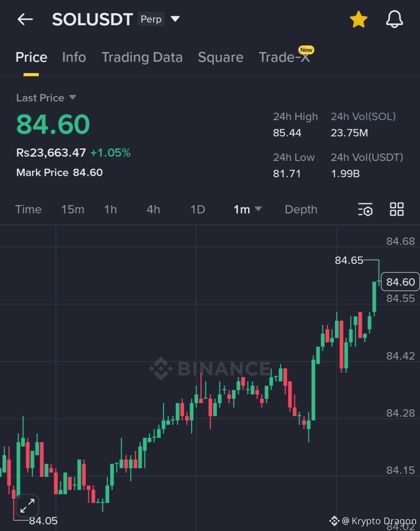Screen dimensions: 420x531
Task: Open chart indicator settings icon
Action: pyautogui.click(x=365, y=210)
